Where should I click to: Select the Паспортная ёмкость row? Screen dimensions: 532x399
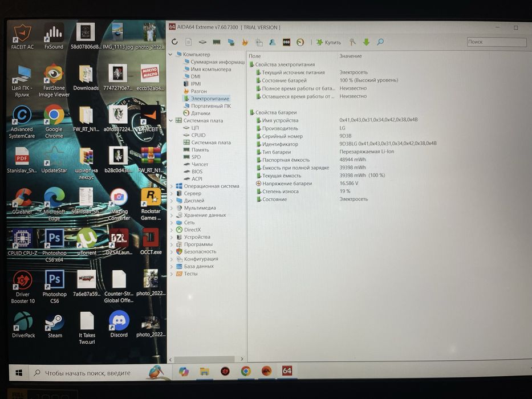pos(312,160)
